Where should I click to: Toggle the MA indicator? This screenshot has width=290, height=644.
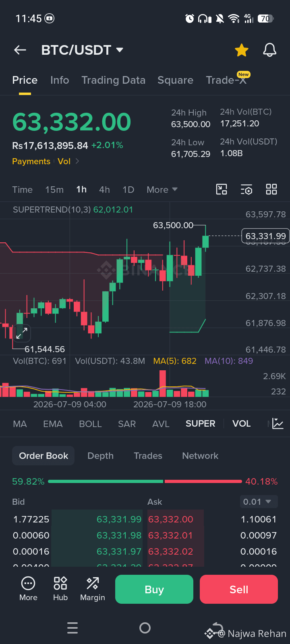coord(20,424)
